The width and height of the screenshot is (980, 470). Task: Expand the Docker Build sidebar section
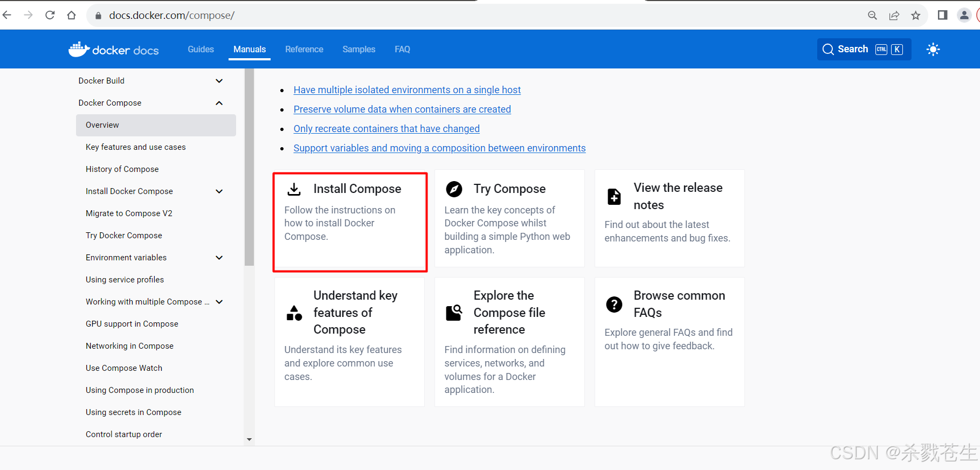219,81
